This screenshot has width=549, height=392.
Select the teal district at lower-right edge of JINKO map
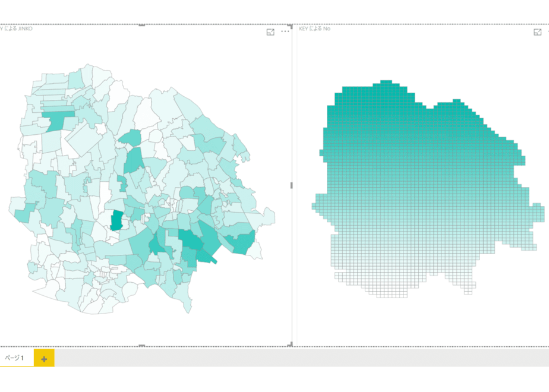[241, 243]
